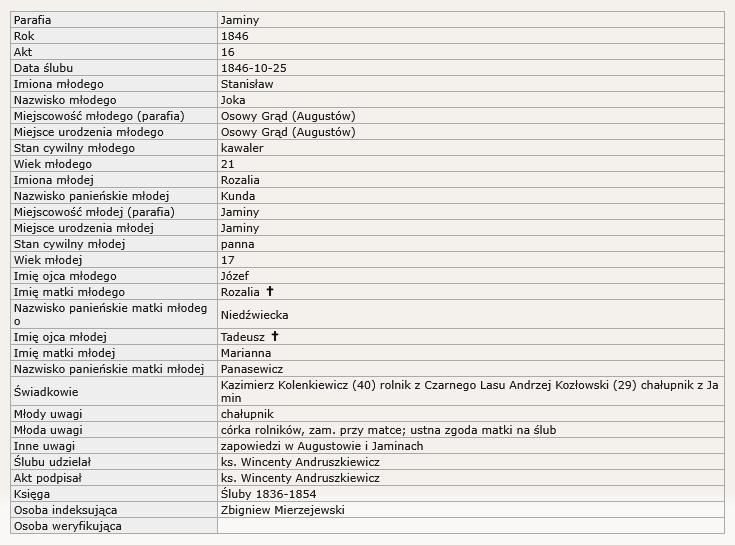This screenshot has height=546, width=735.
Task: Click the cross symbol next to Rozalia
Action: pyautogui.click(x=269, y=292)
